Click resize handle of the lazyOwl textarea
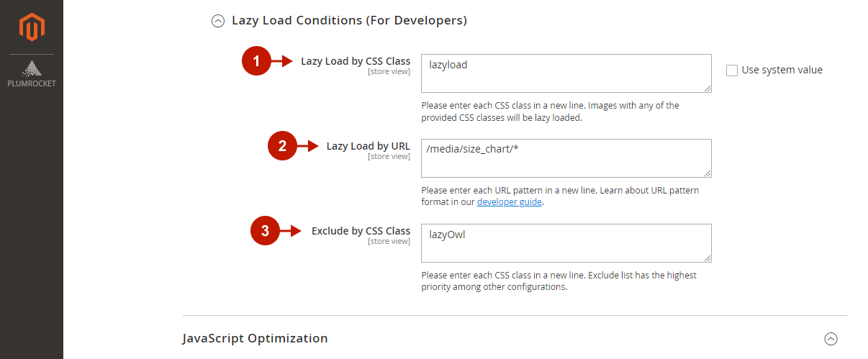This screenshot has width=868, height=359. 707,258
